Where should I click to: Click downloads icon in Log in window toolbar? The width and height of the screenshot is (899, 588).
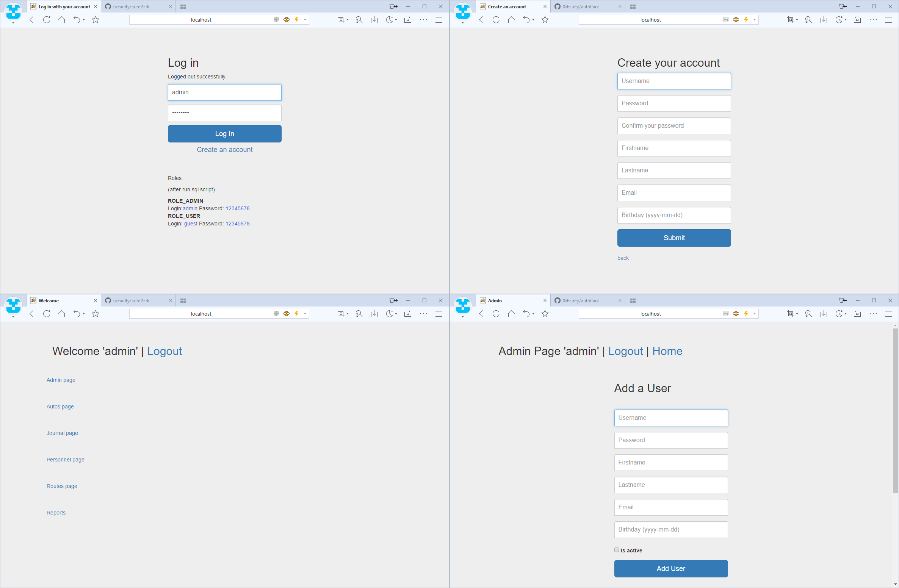[x=374, y=20]
